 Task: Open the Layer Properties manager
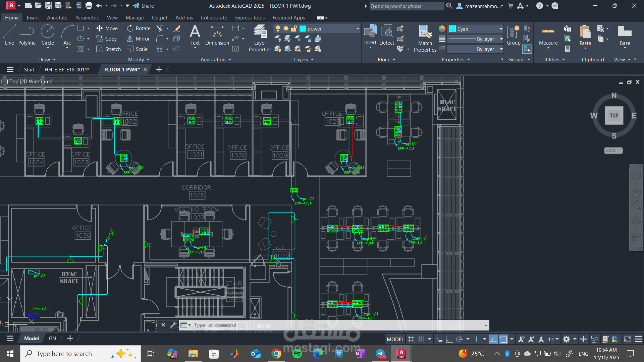click(260, 38)
